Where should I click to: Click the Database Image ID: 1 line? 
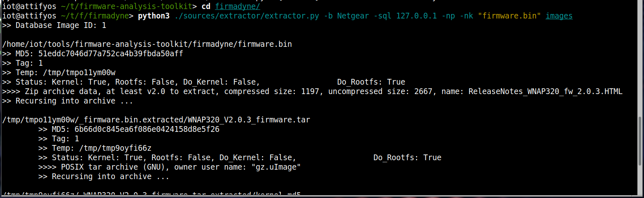coord(54,25)
